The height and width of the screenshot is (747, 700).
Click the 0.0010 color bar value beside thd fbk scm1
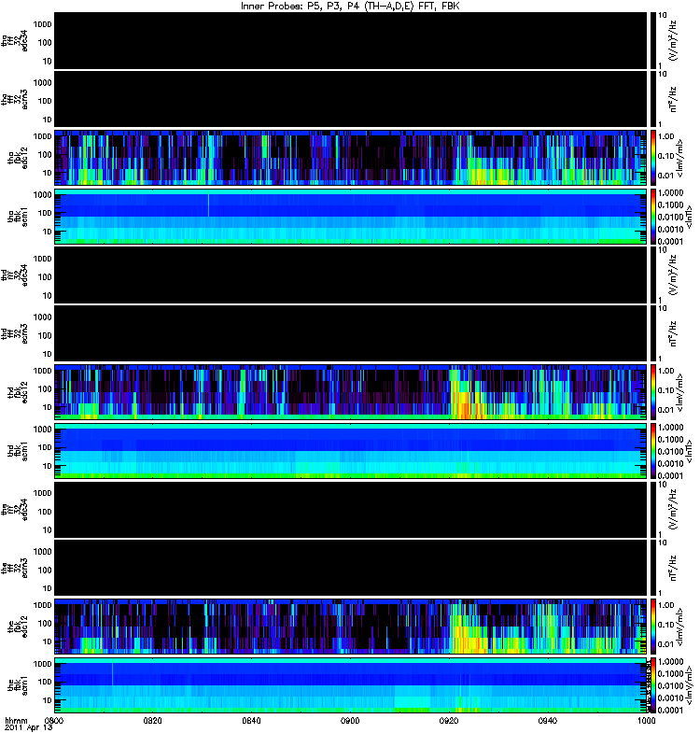[x=670, y=463]
